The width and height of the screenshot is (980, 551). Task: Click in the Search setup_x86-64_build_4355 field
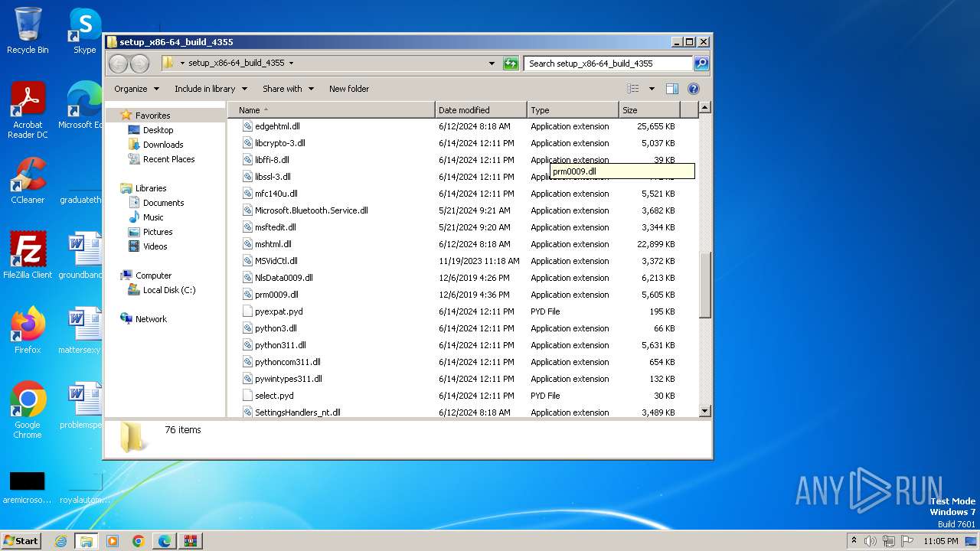pos(609,64)
